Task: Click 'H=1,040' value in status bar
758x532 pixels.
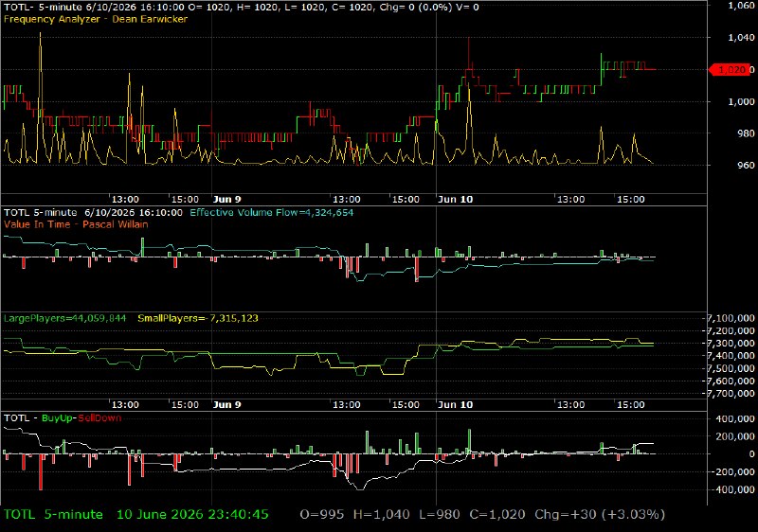Action: (x=382, y=515)
